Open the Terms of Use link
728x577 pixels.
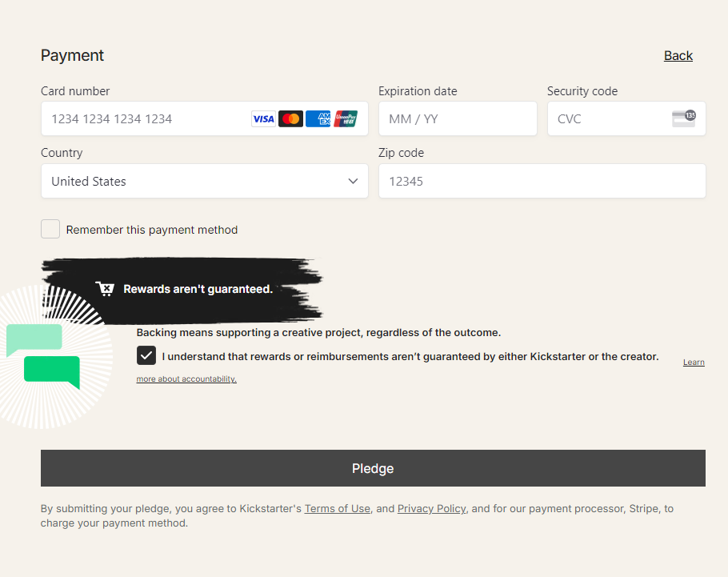tap(338, 509)
